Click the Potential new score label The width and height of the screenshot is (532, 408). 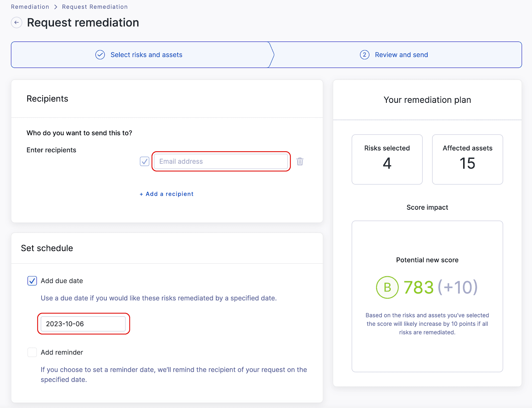[427, 260]
